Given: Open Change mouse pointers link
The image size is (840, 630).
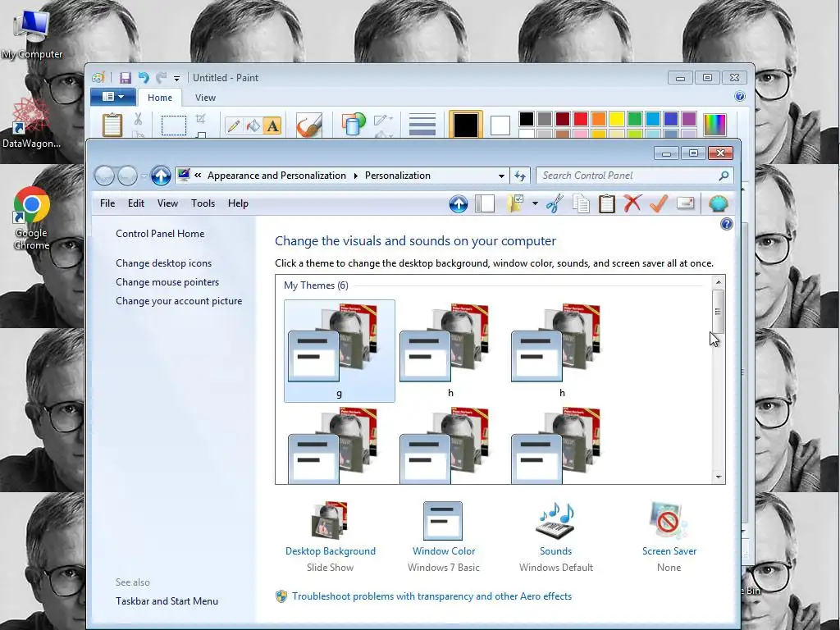Looking at the screenshot, I should [x=167, y=282].
